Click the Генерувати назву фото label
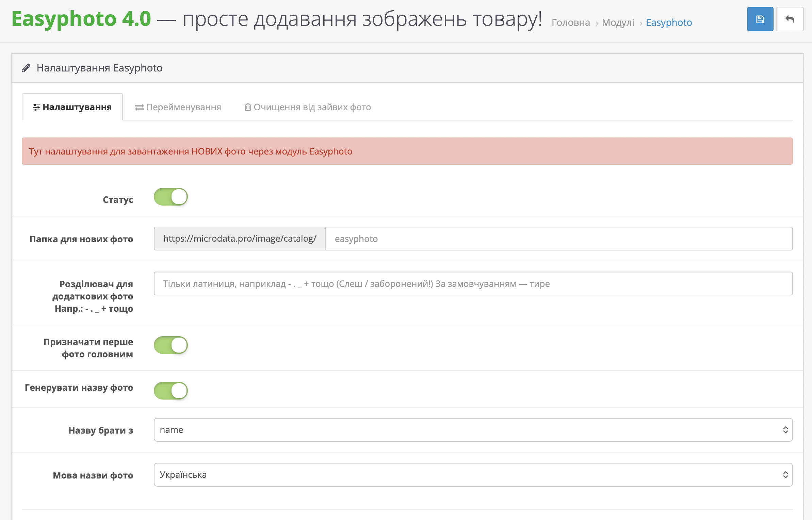 pyautogui.click(x=79, y=388)
